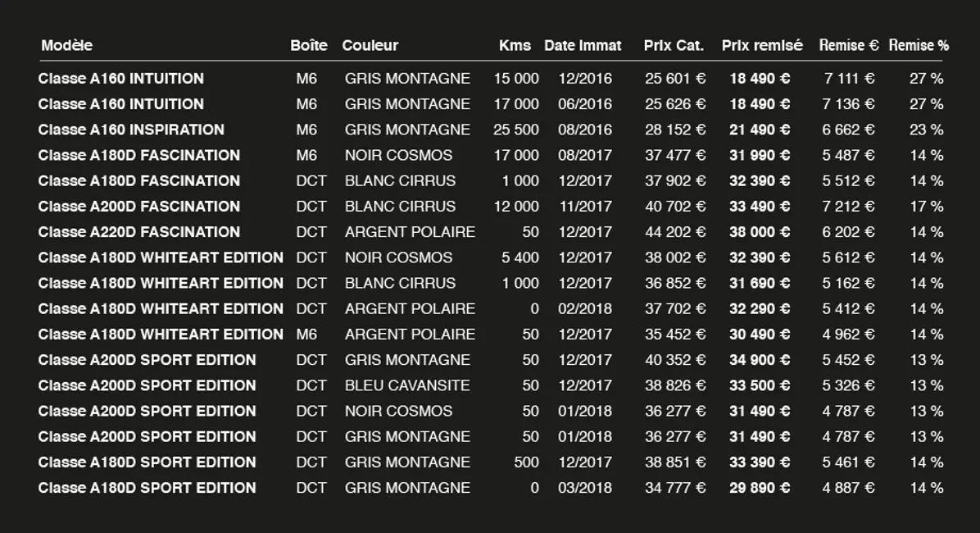
Task: Select the Remise € column header
Action: (848, 46)
